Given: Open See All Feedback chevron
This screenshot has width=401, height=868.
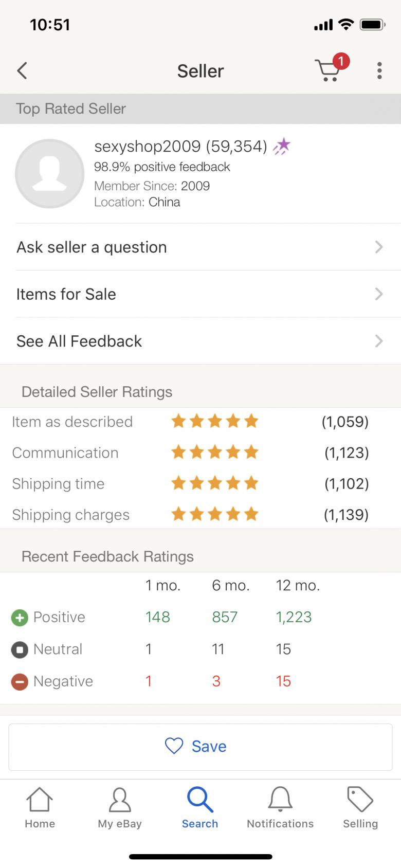Looking at the screenshot, I should pyautogui.click(x=379, y=341).
